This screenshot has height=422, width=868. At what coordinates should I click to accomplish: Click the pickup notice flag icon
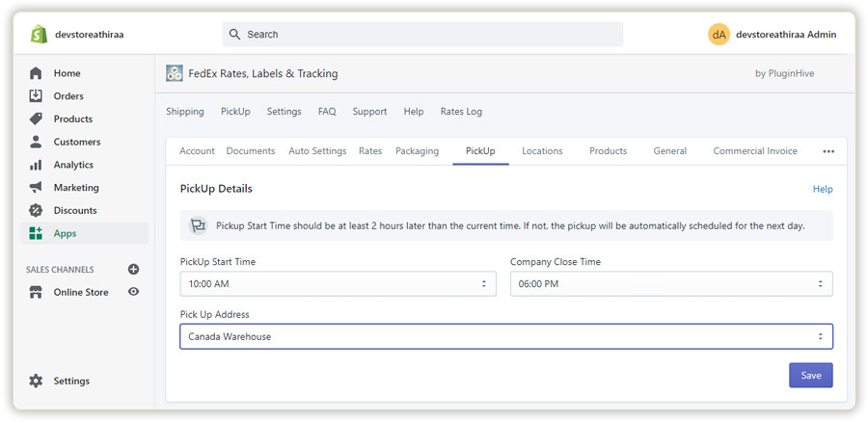pos(197,225)
